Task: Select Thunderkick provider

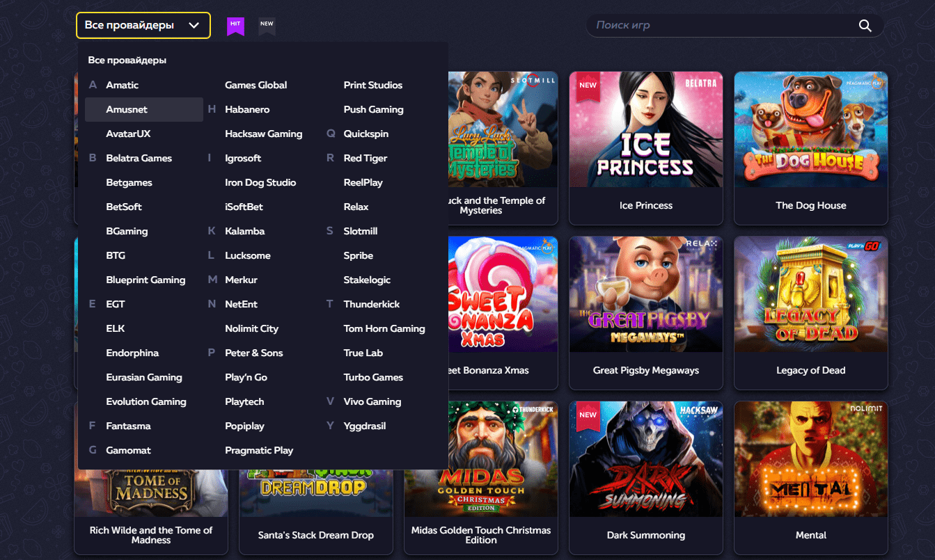Action: click(x=372, y=304)
